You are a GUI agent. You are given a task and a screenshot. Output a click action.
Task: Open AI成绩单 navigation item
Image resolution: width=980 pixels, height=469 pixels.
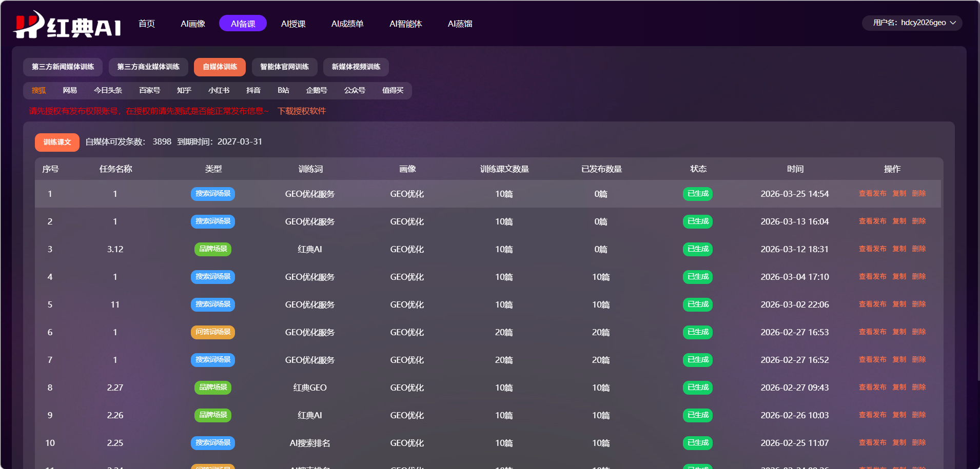coord(347,24)
